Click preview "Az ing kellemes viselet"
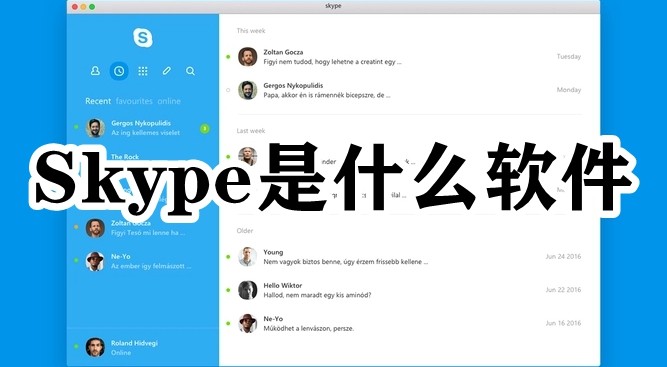 pos(145,133)
